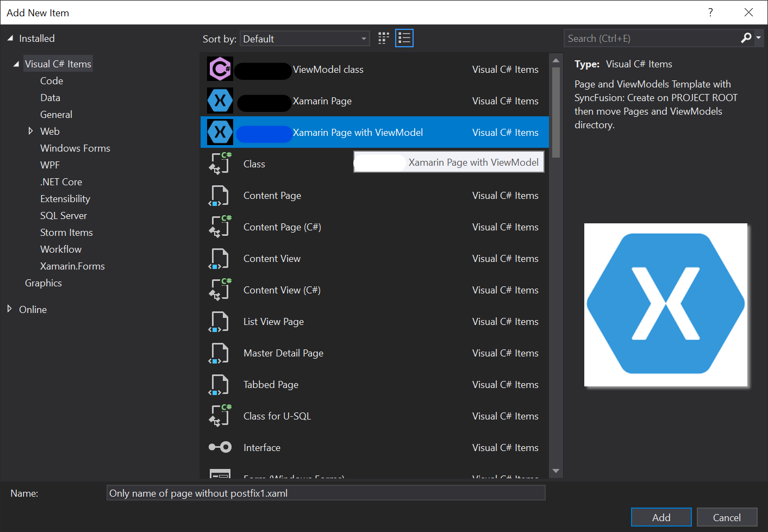Switch to small icons list view

click(x=404, y=38)
